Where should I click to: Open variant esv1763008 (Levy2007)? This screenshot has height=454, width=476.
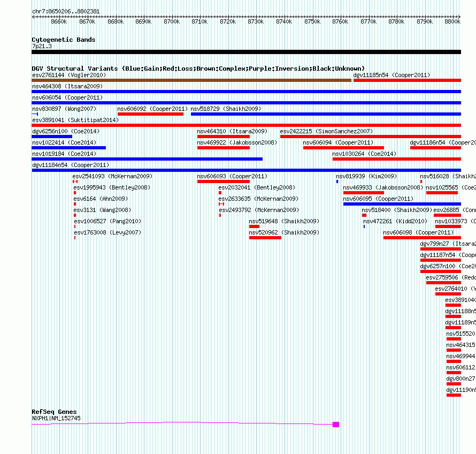click(x=75, y=238)
